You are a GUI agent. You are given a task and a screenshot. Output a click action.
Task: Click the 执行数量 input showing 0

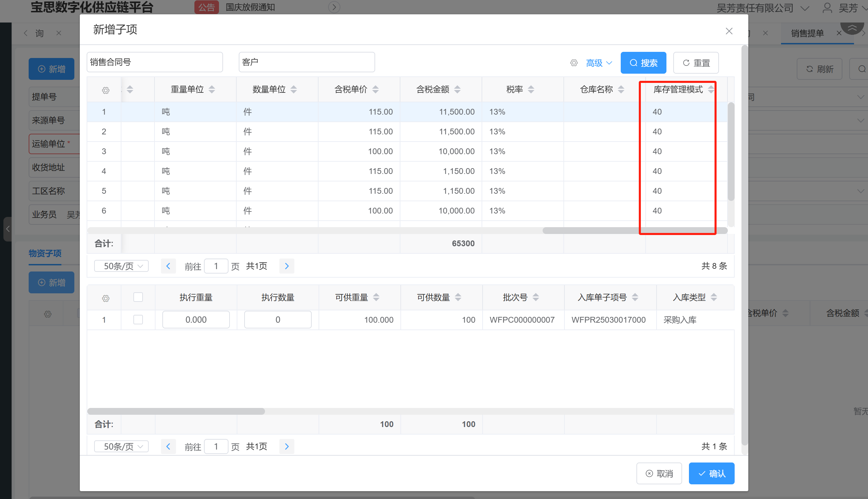click(x=278, y=320)
